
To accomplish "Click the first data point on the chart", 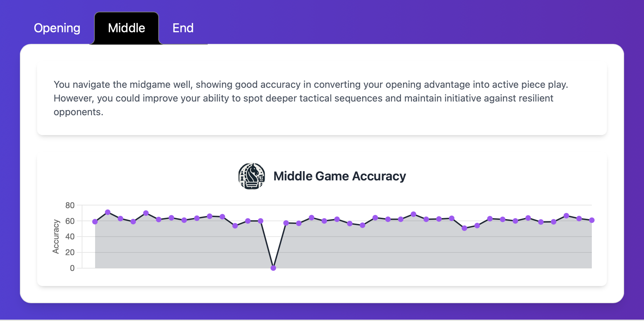I will pos(95,222).
